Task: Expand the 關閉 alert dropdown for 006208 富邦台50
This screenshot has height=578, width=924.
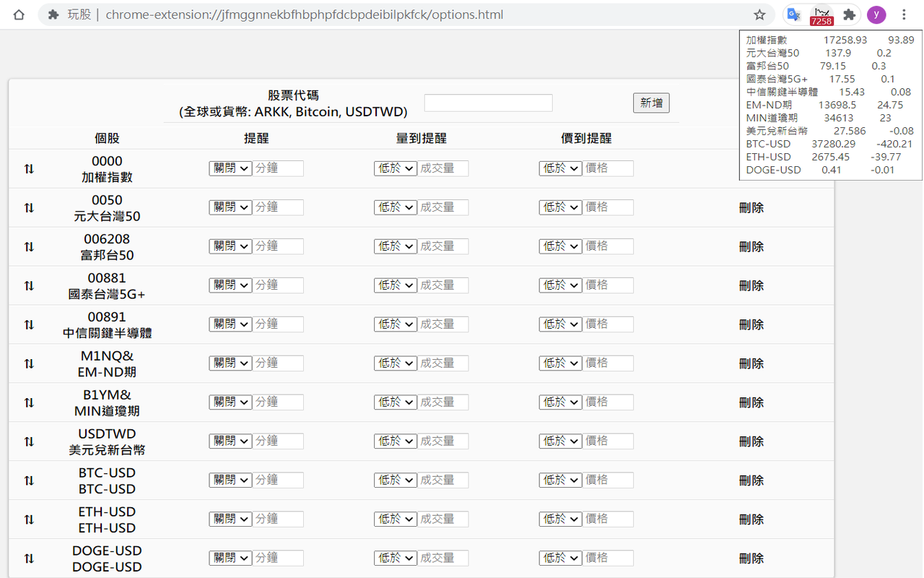Action: [230, 246]
